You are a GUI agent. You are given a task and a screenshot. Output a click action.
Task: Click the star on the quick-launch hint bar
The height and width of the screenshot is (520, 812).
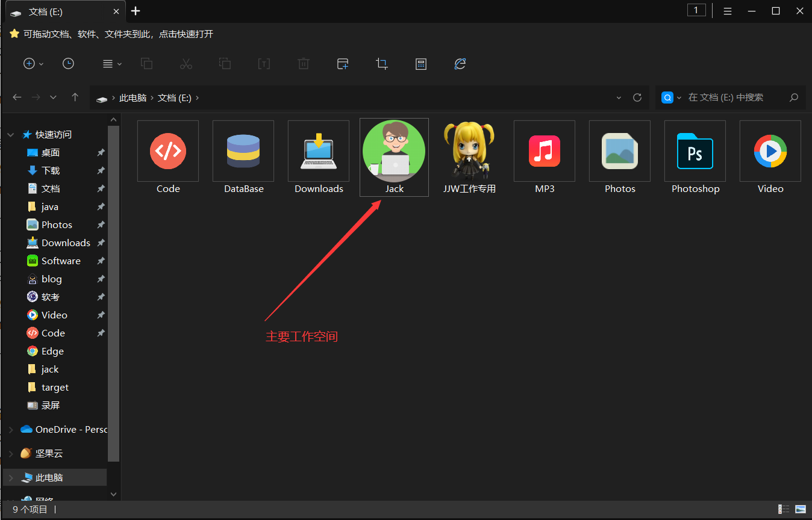click(x=14, y=34)
